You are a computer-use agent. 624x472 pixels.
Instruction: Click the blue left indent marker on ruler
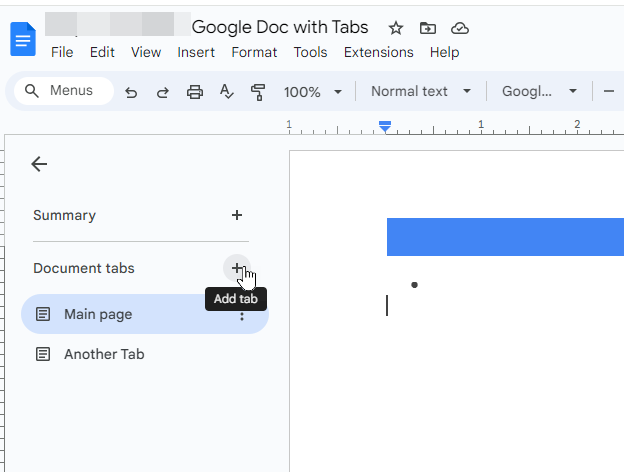[385, 127]
